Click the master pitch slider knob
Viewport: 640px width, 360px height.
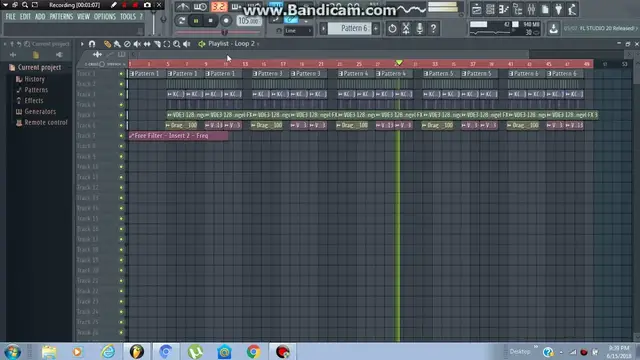pos(224,32)
